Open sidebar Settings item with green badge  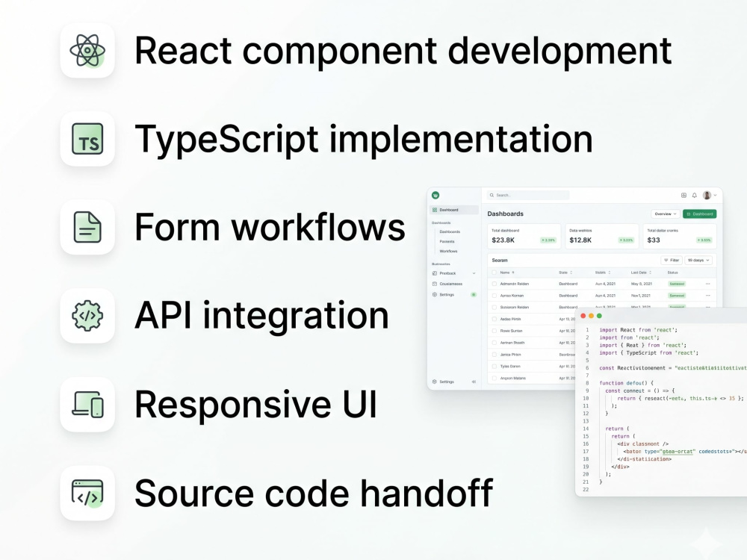454,295
